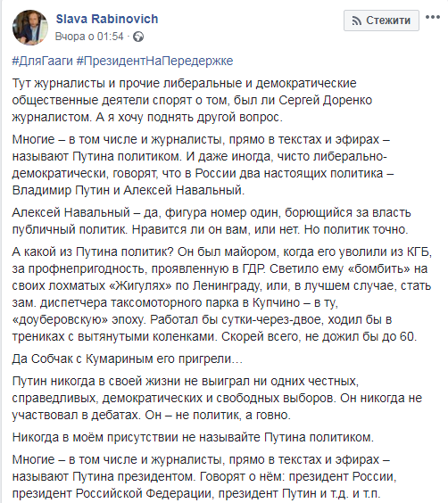
Task: Open Slava Rabinovich's profile picture
Action: [x=30, y=28]
